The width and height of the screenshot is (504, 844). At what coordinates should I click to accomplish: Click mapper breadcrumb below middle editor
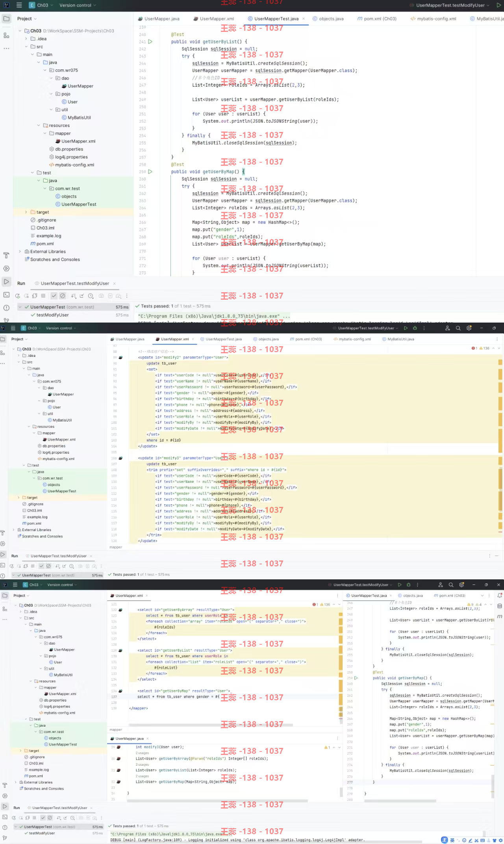coord(116,547)
